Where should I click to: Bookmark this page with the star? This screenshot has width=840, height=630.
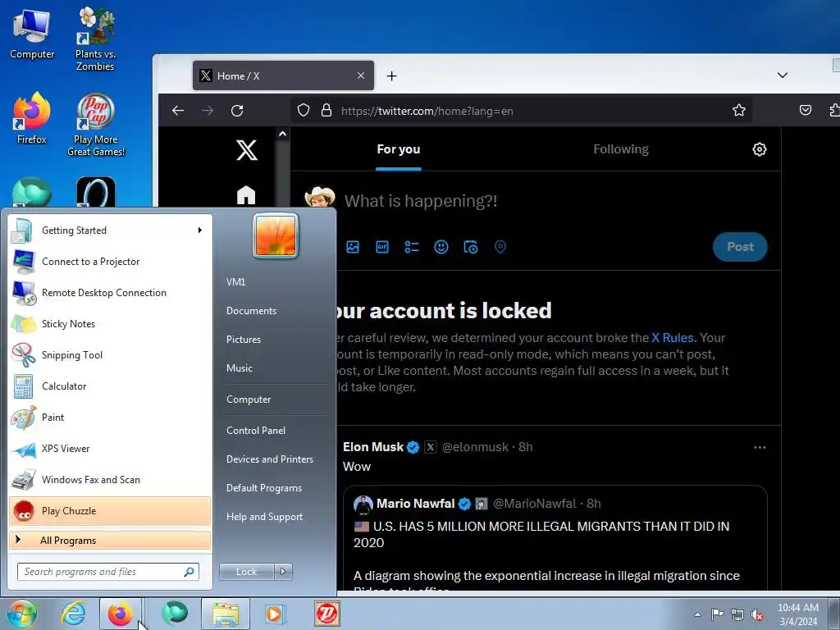tap(739, 111)
